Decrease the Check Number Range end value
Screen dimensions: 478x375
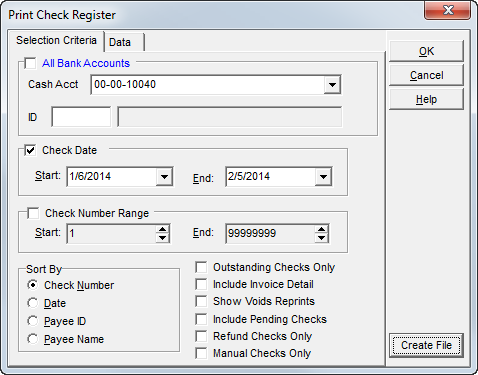(x=321, y=238)
